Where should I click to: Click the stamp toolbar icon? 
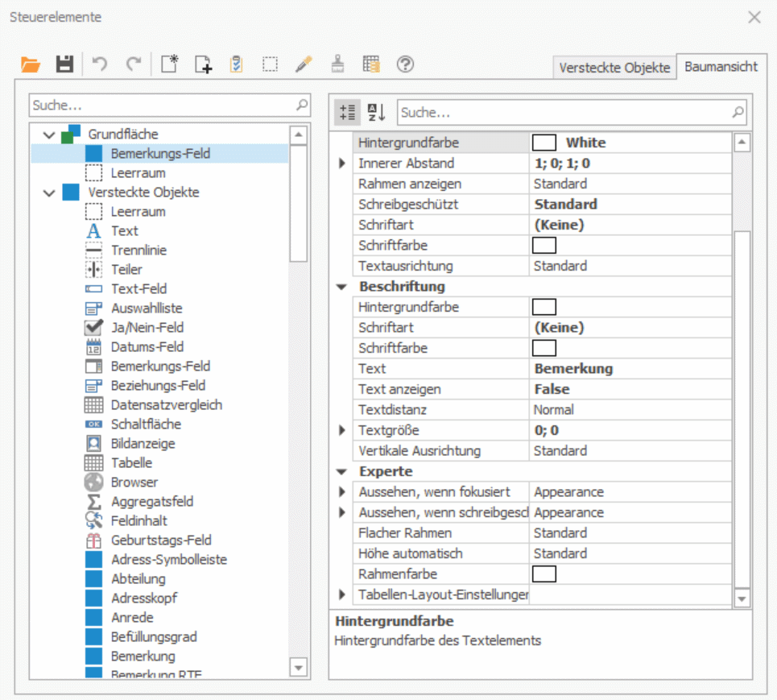pyautogui.click(x=337, y=64)
